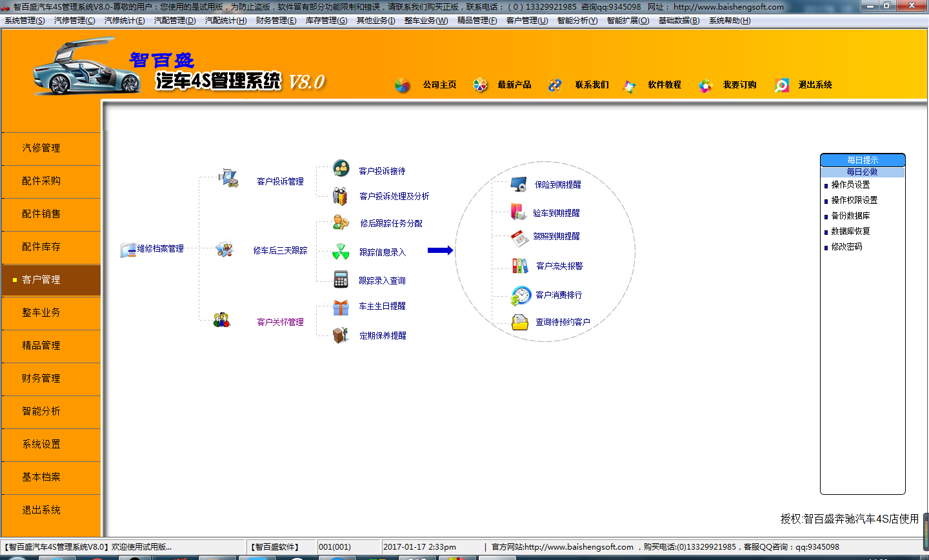Viewport: 929px width, 560px height.
Task: Click the 软件教程 star icon
Action: tap(630, 85)
